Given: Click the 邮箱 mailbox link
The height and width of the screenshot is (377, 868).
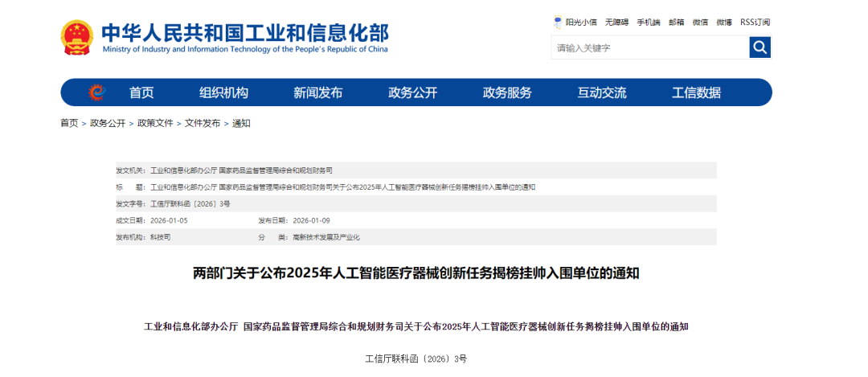Looking at the screenshot, I should 677,23.
